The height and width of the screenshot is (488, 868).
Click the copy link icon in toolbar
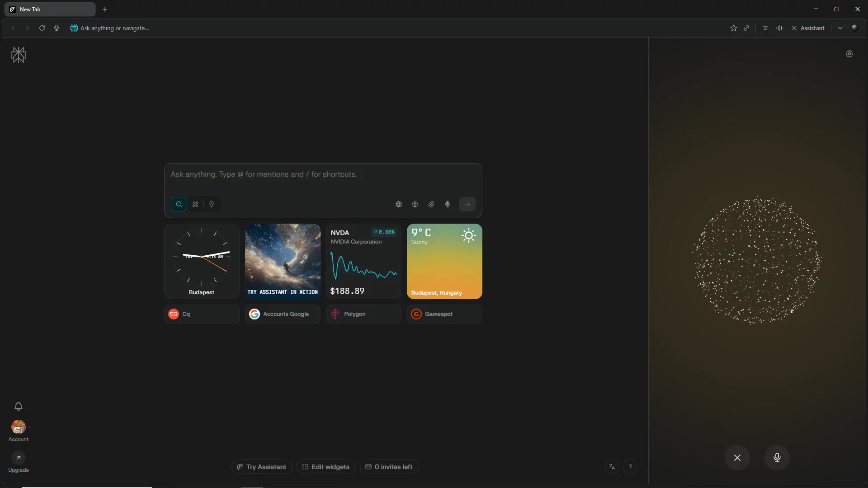click(746, 28)
